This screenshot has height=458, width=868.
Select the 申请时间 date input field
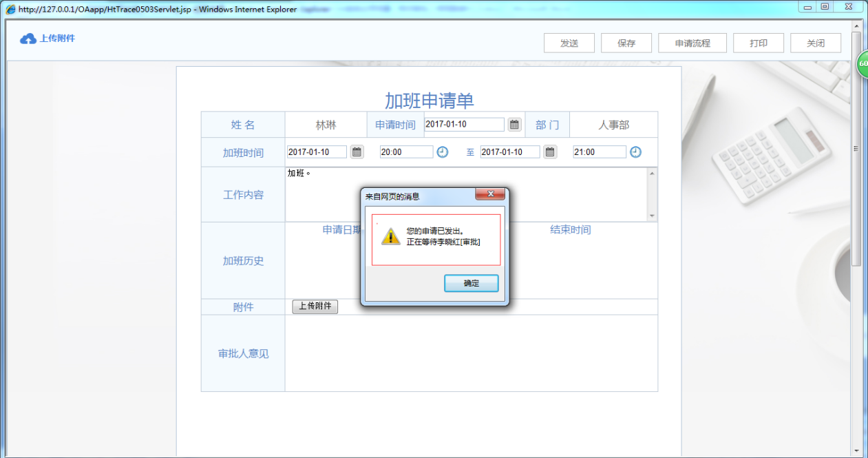coord(465,124)
